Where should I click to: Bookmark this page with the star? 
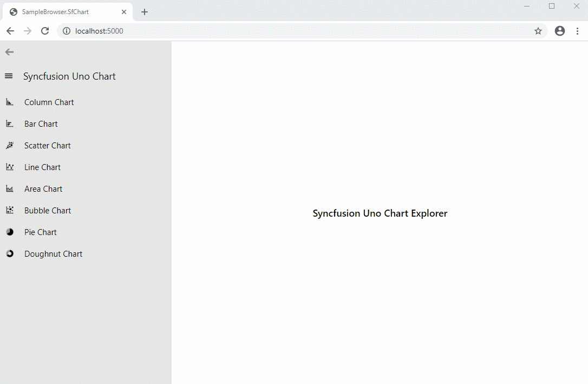[538, 31]
